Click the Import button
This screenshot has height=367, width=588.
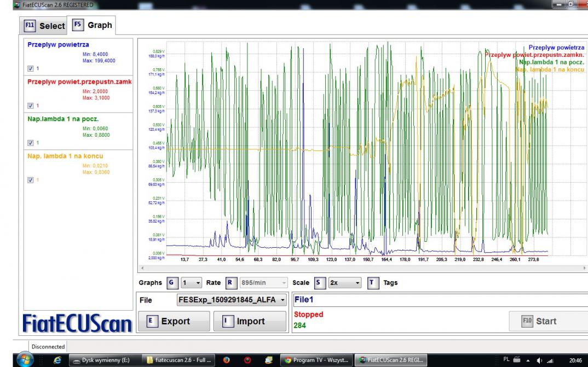click(x=250, y=321)
